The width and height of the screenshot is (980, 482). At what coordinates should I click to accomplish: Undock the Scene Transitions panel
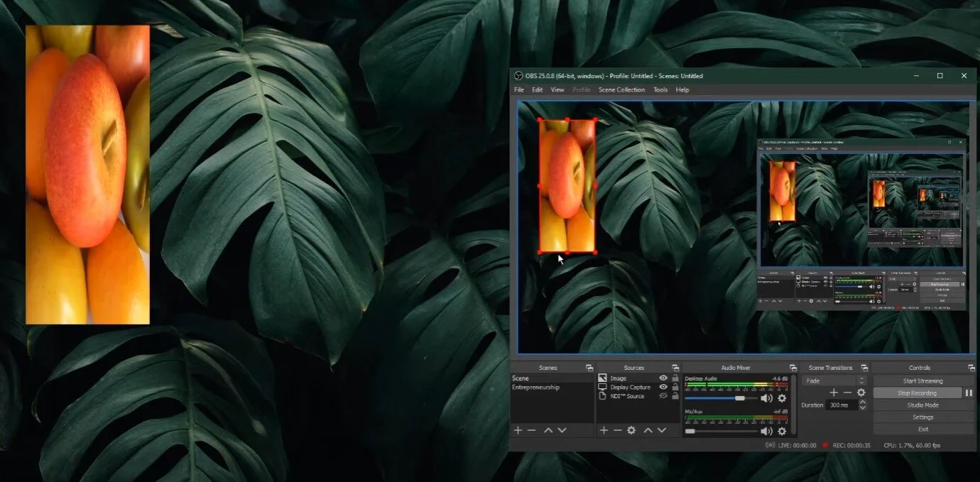tap(864, 368)
